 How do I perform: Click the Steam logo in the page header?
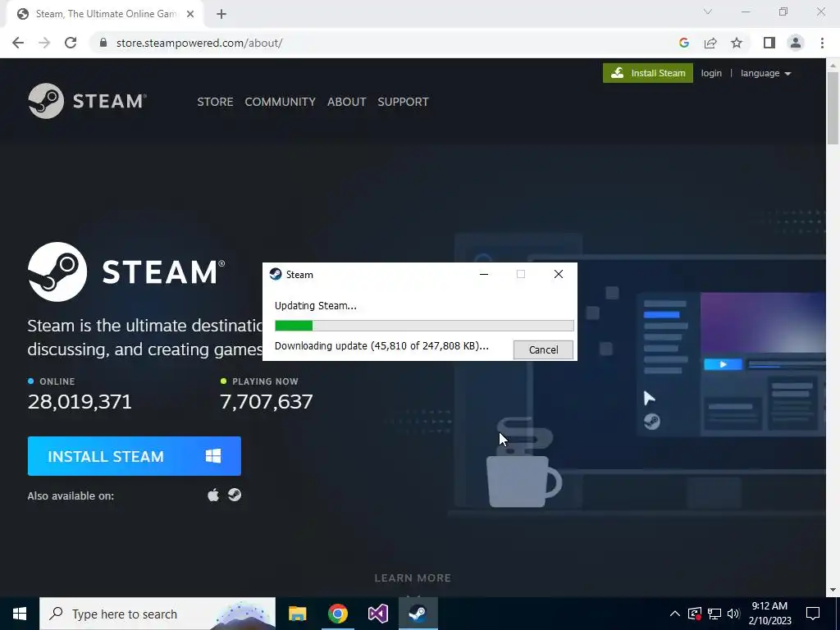point(87,101)
